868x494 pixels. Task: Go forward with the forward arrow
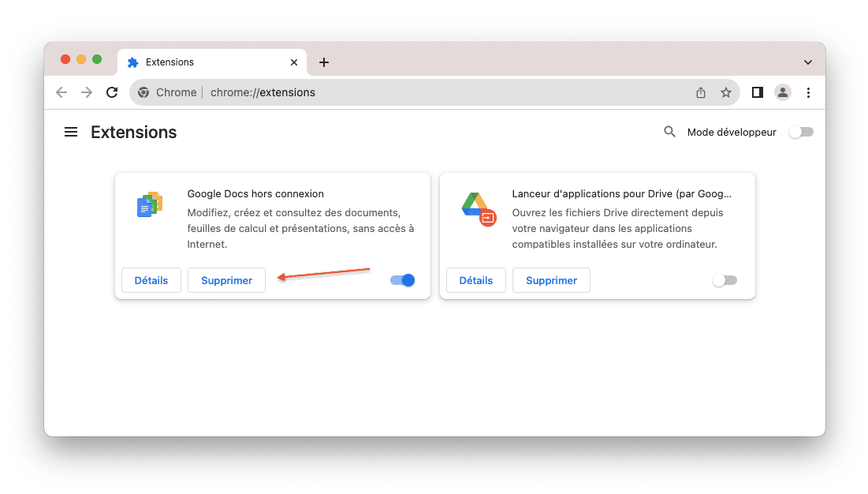click(x=87, y=92)
